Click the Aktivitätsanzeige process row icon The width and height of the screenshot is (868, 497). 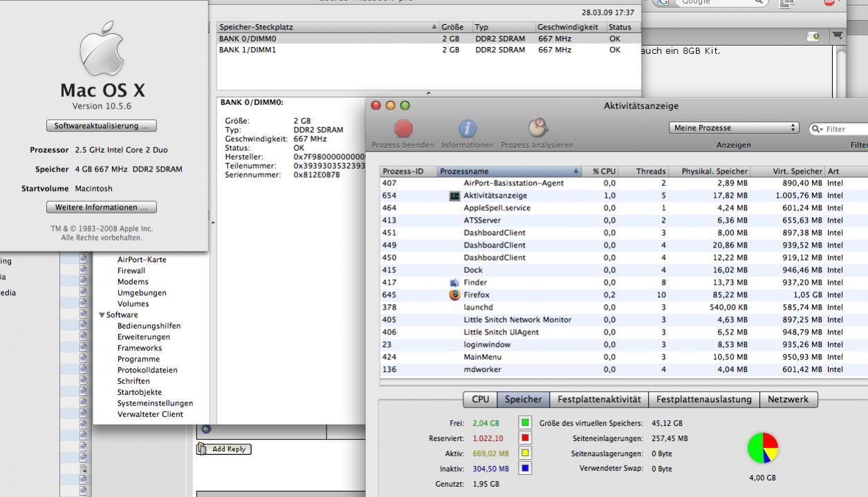454,196
